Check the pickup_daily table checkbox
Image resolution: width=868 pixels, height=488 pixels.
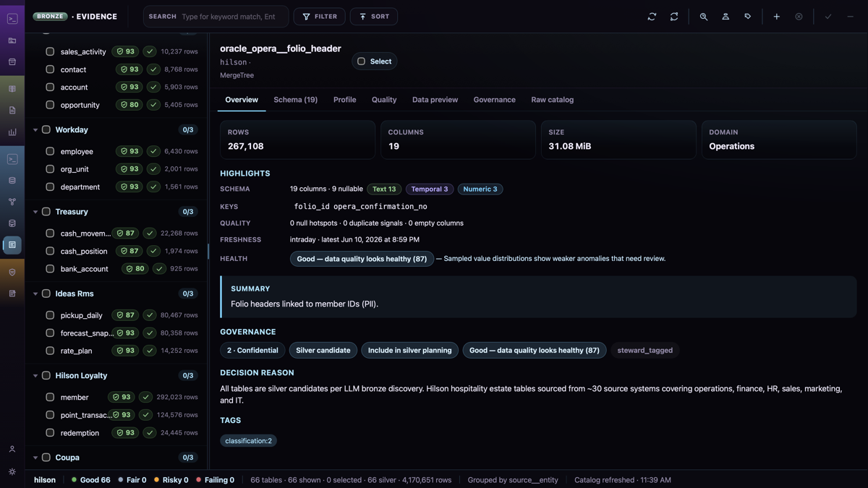[50, 315]
